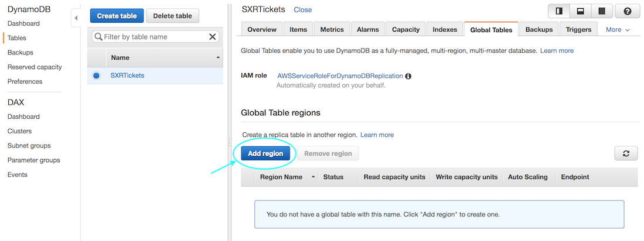644x241 pixels.
Task: Refresh the Global Table regions list
Action: [626, 153]
